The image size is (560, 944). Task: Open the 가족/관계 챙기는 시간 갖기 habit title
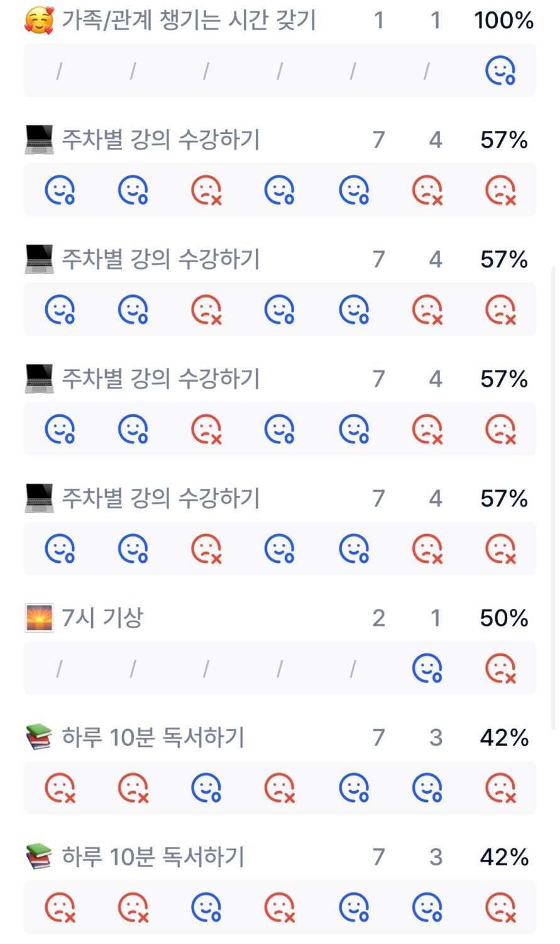(x=189, y=21)
